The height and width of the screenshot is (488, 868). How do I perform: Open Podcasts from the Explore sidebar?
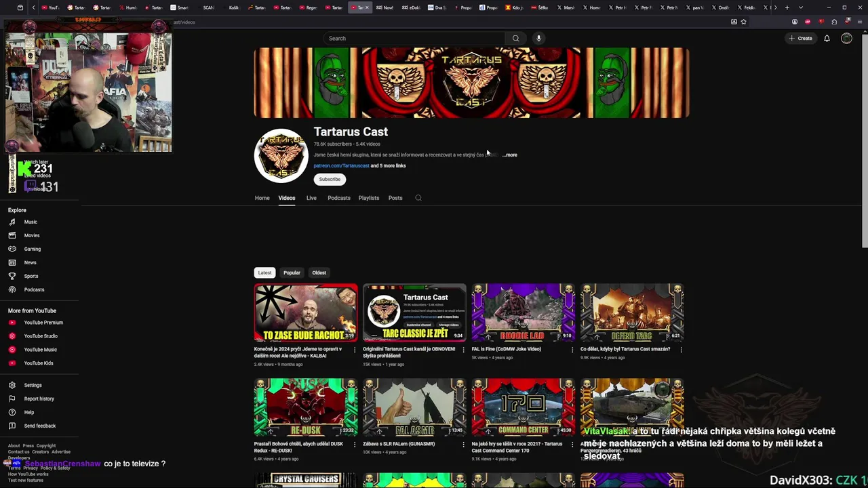pos(34,289)
